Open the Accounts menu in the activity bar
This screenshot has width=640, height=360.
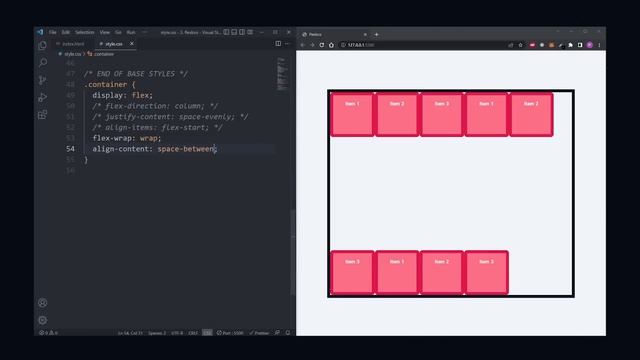(x=42, y=303)
